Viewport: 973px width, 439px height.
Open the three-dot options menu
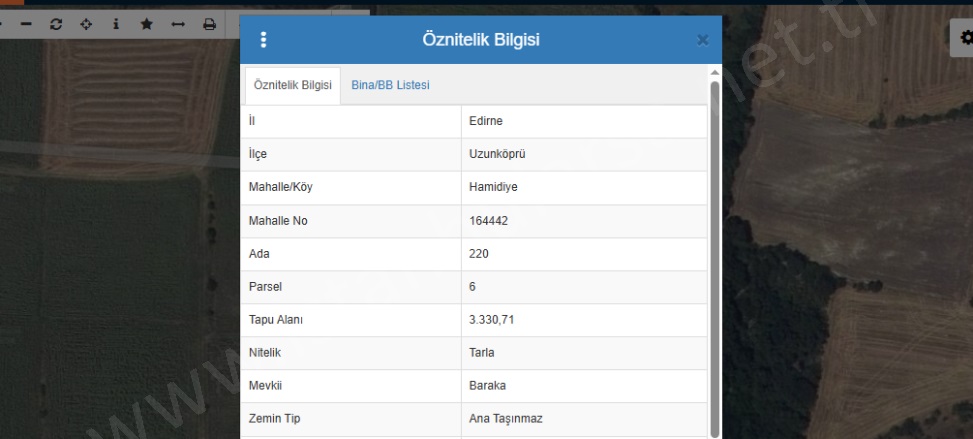(x=263, y=40)
